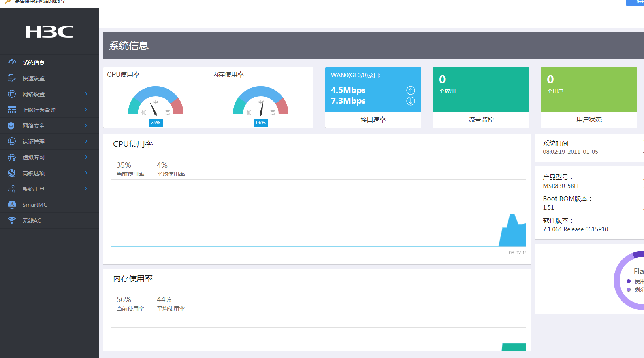Click the 快速设置 sidebar icon
This screenshot has width=644, height=358.
pyautogui.click(x=12, y=78)
